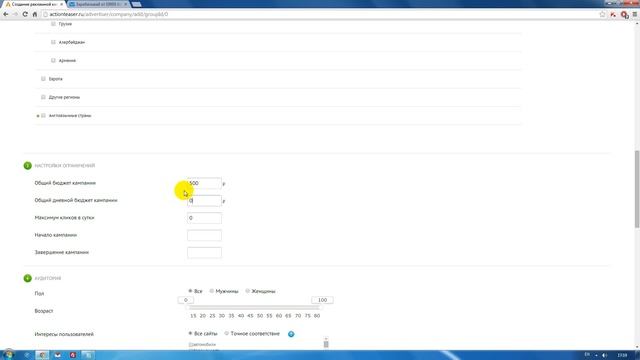Click the age range slider track
Image resolution: width=640 pixels, height=360 pixels.
pyautogui.click(x=254, y=307)
